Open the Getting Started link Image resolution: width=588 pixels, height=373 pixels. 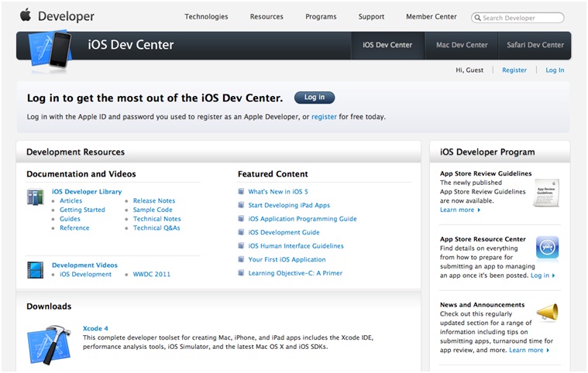[82, 210]
